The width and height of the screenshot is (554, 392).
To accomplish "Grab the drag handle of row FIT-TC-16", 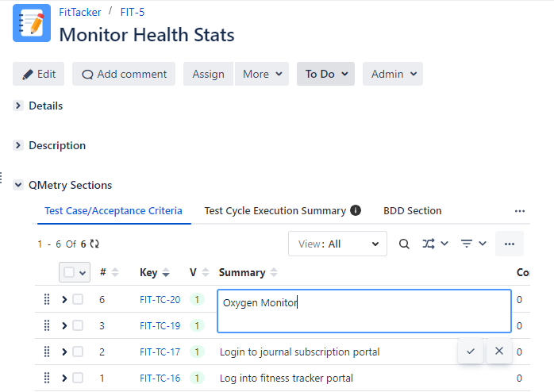I will tap(47, 378).
